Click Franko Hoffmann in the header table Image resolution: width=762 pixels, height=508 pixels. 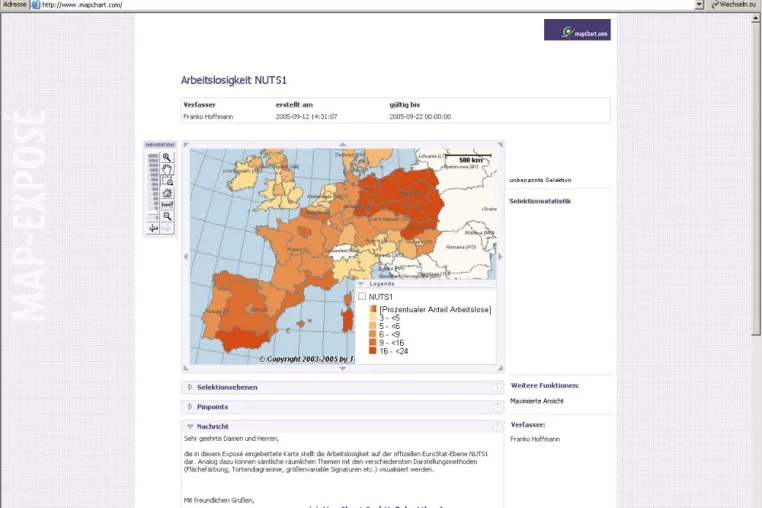tap(208, 117)
